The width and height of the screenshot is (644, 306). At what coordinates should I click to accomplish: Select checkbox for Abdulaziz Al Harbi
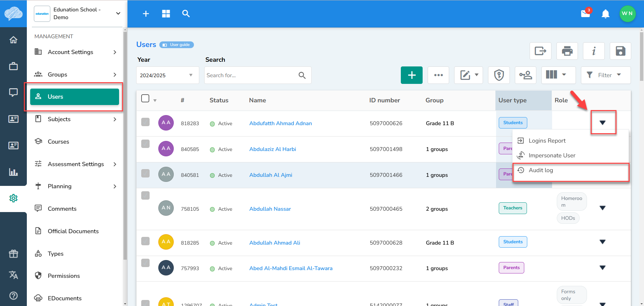145,144
